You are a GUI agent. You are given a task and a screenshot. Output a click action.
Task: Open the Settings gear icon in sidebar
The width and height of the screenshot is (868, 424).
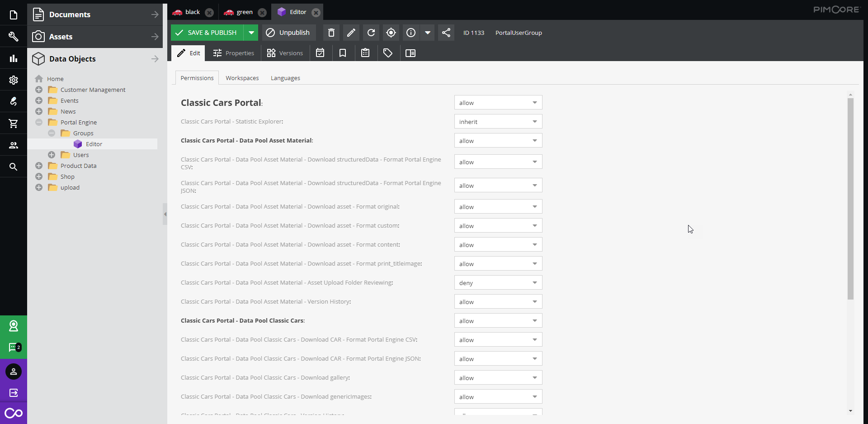click(x=14, y=80)
